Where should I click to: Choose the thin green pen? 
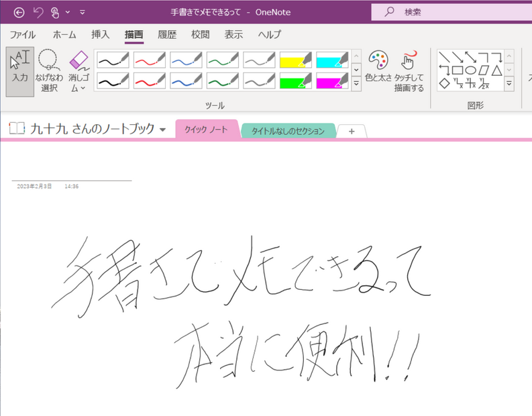tap(223, 60)
